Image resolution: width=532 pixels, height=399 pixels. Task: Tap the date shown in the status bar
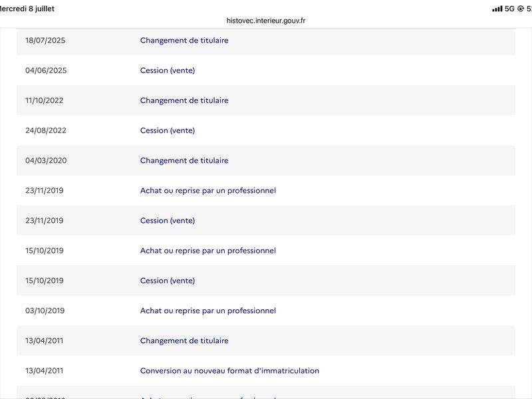[x=27, y=9]
